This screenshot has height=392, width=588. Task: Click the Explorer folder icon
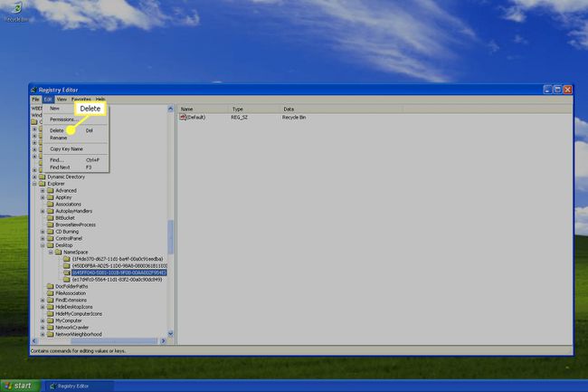tap(43, 184)
